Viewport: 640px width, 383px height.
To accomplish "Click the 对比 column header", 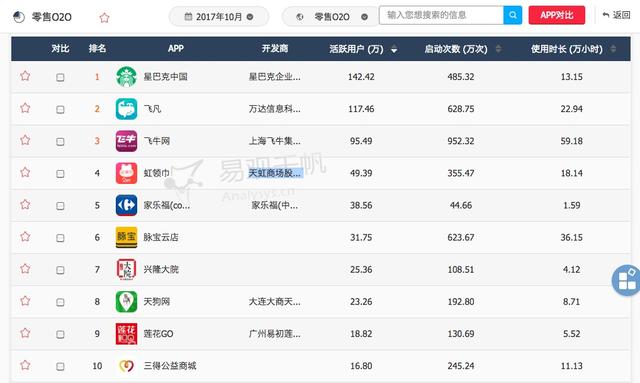I will pos(60,49).
